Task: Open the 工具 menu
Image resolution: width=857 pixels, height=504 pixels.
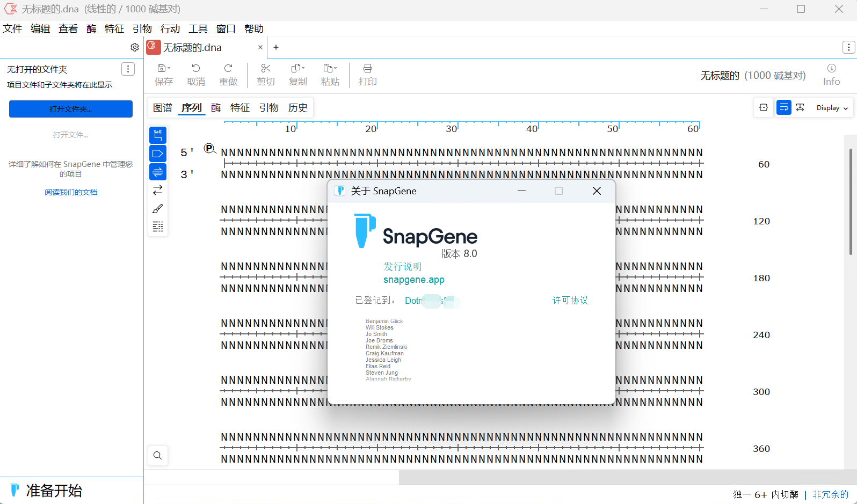Action: (x=198, y=28)
